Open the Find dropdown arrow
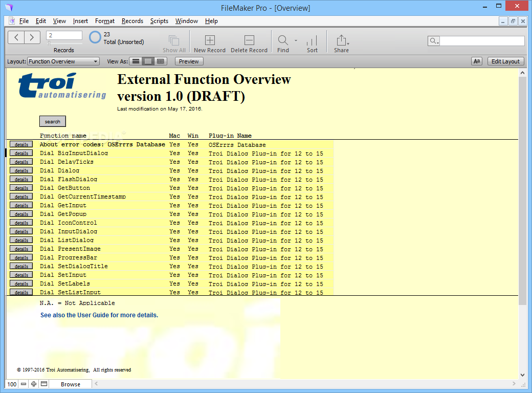This screenshot has height=393, width=532. point(296,40)
